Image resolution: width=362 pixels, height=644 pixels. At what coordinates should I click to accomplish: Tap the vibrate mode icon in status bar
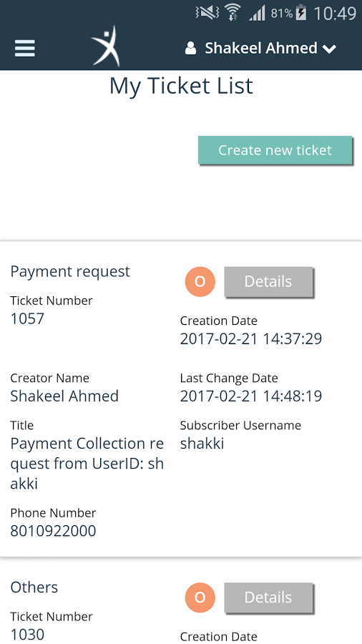(207, 13)
